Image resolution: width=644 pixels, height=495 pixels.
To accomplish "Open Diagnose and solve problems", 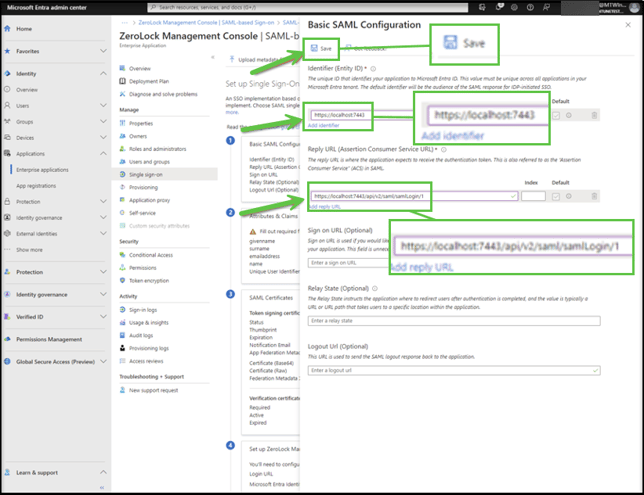I will [x=163, y=94].
